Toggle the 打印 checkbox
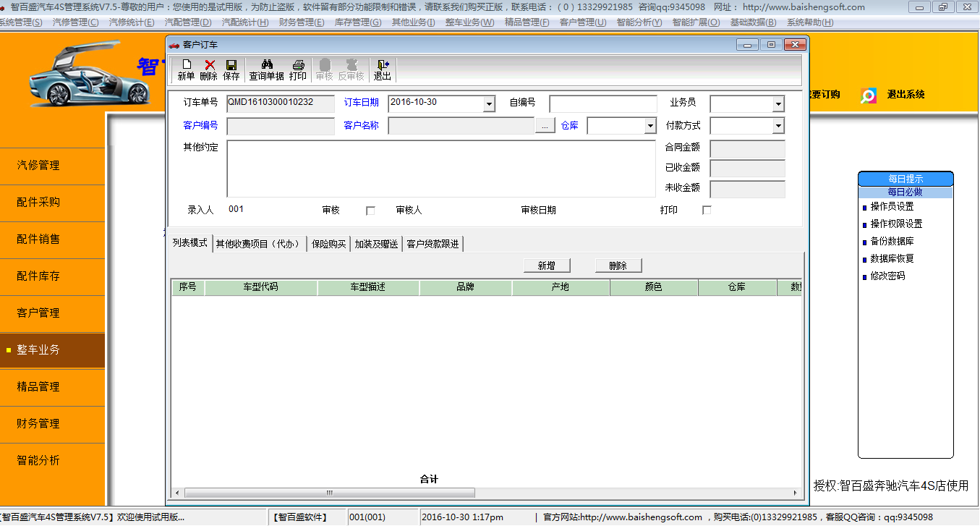 pos(707,211)
